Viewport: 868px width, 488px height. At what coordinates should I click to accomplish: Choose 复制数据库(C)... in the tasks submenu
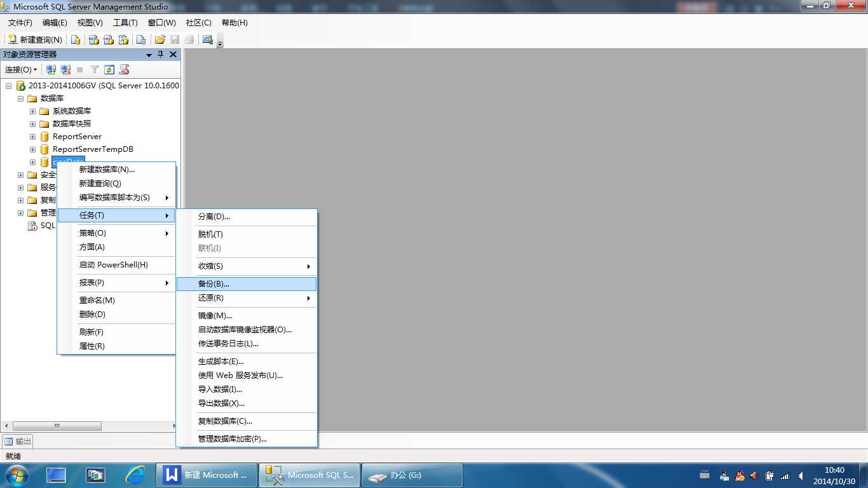click(x=247, y=421)
